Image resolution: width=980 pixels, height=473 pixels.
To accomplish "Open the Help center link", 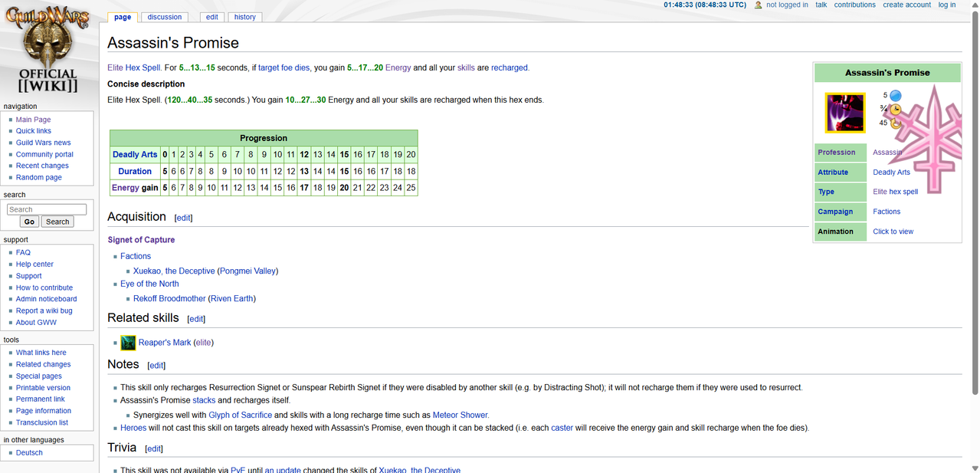I will click(x=34, y=264).
